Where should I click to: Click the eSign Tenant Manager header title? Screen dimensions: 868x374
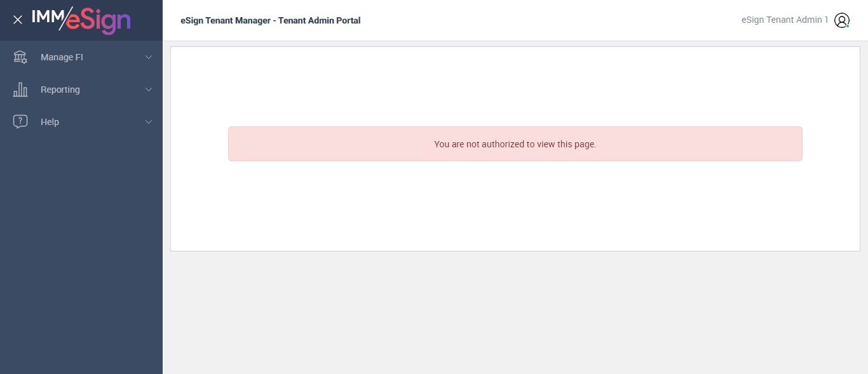click(270, 20)
